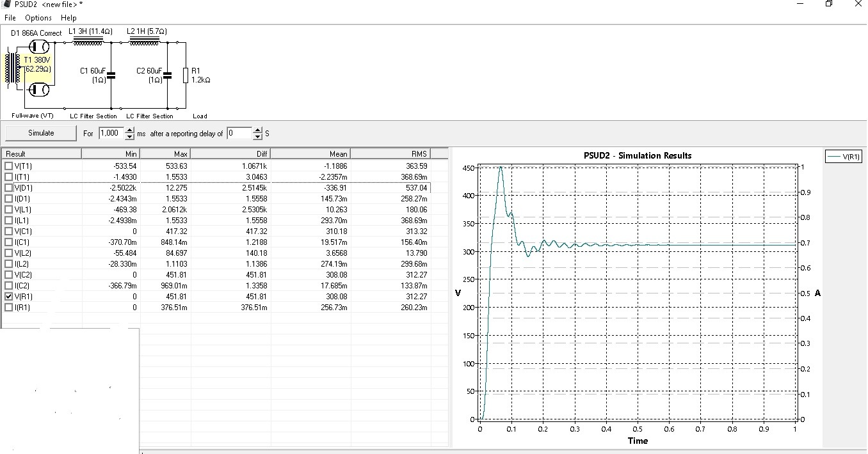Click the restore window button
The height and width of the screenshot is (454, 868).
828,4
